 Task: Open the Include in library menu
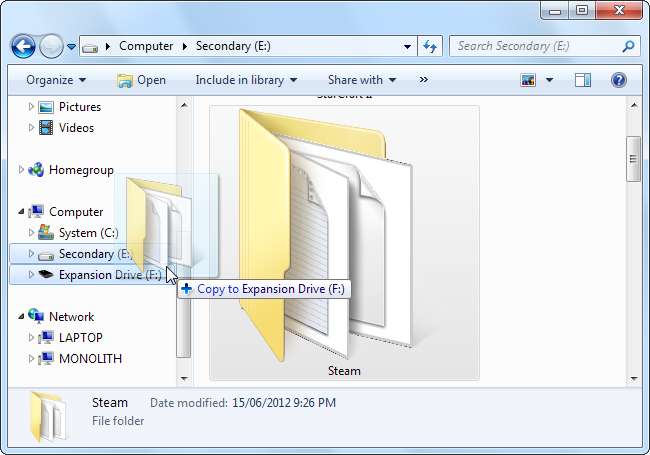coord(246,80)
